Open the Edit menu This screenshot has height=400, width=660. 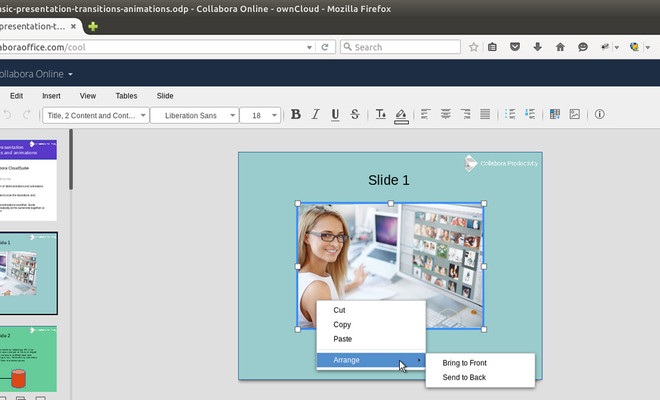click(x=16, y=96)
